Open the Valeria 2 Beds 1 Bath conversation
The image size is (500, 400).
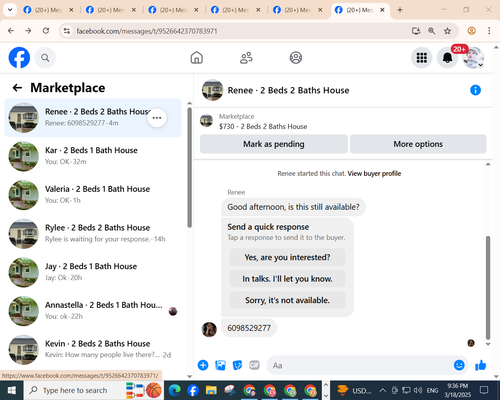93,195
